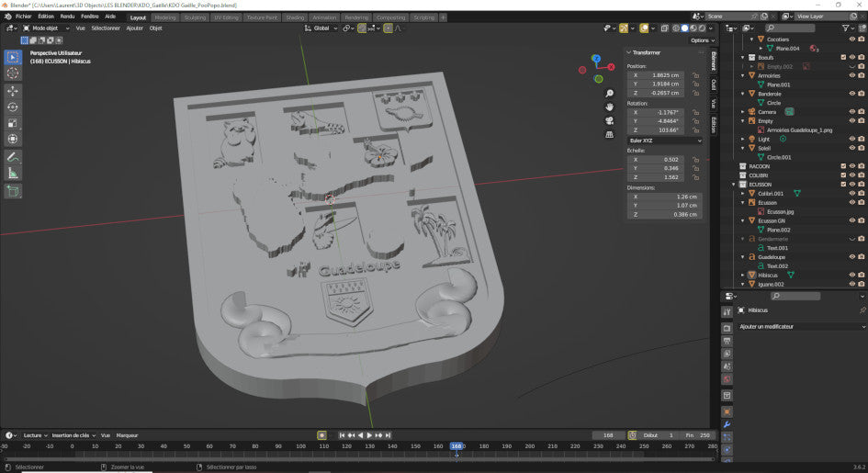868x473 pixels.
Task: Hide the COLIBRI collection with eye icon
Action: pyautogui.click(x=852, y=175)
